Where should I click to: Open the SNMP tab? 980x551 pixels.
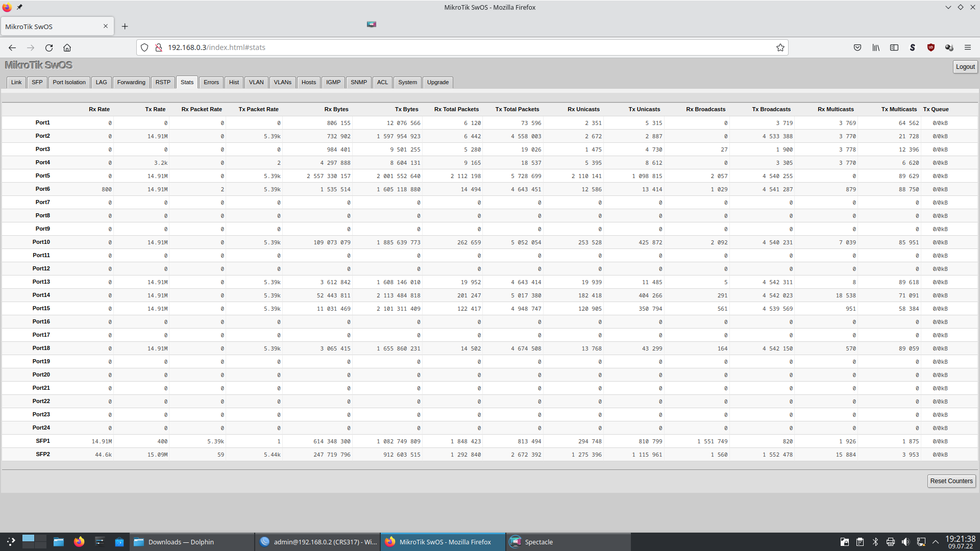358,82
